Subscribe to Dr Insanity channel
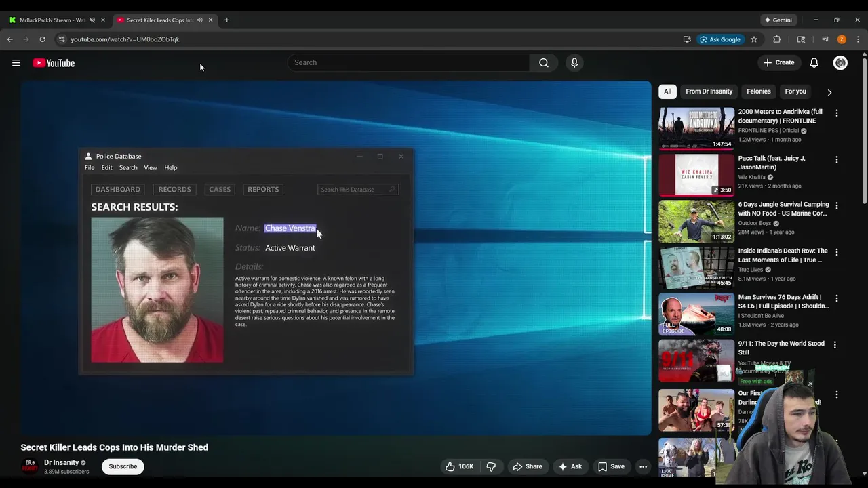Viewport: 868px width, 488px height. click(123, 466)
